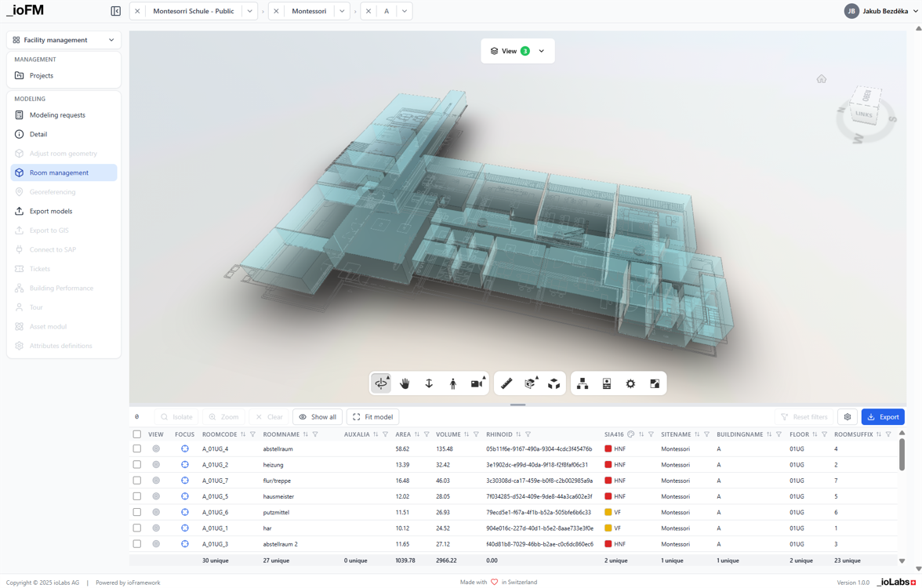Activate the measure (ruler) tool
This screenshot has height=588, width=922.
click(x=506, y=383)
